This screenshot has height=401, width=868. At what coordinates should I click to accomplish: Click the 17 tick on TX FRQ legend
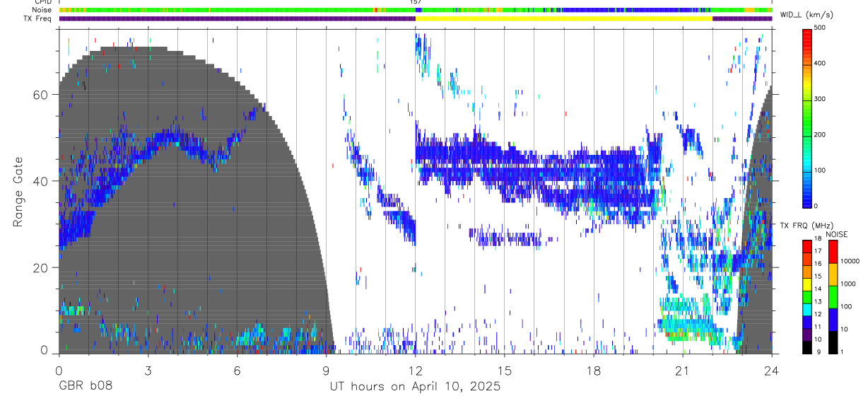818,251
